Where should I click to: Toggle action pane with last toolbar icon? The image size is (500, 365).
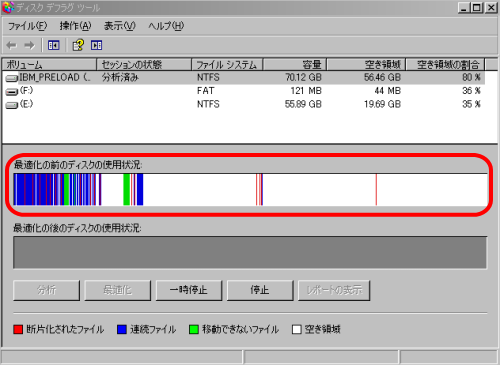pos(97,45)
